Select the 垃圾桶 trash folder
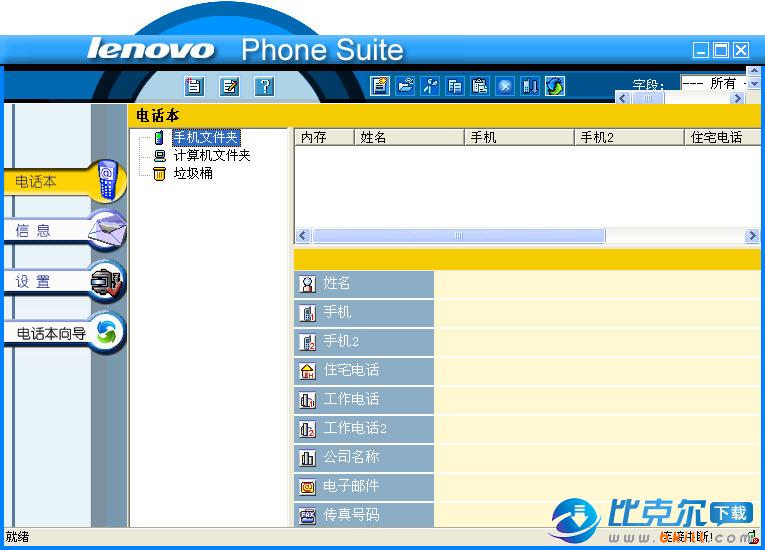Image resolution: width=765 pixels, height=550 pixels. pyautogui.click(x=193, y=173)
